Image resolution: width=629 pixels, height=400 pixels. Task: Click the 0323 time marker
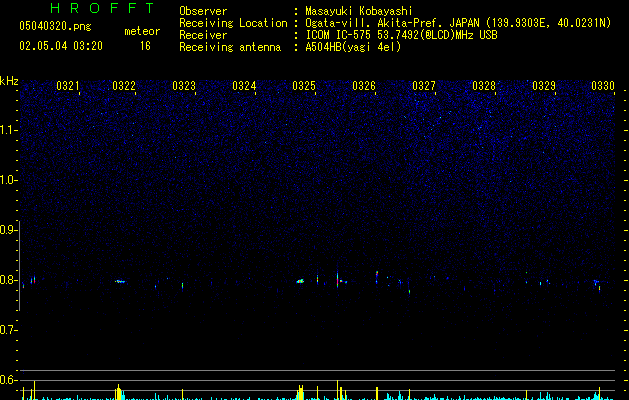(x=184, y=86)
